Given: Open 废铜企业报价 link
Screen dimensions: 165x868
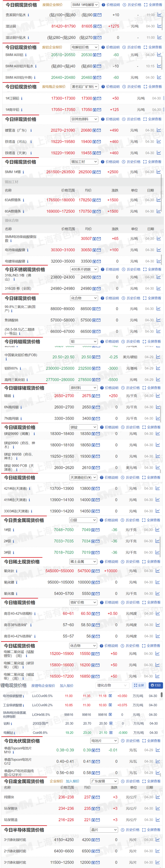Looking at the screenshot, I should pyautogui.click(x=52, y=5).
